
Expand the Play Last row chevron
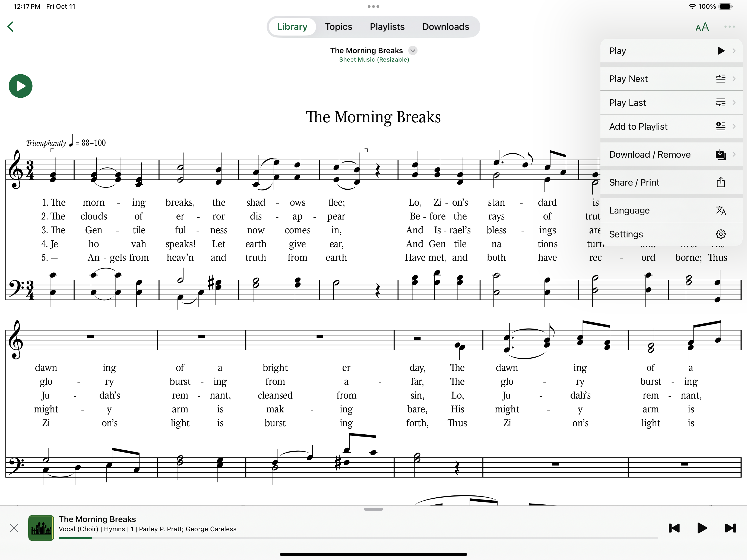click(x=734, y=103)
